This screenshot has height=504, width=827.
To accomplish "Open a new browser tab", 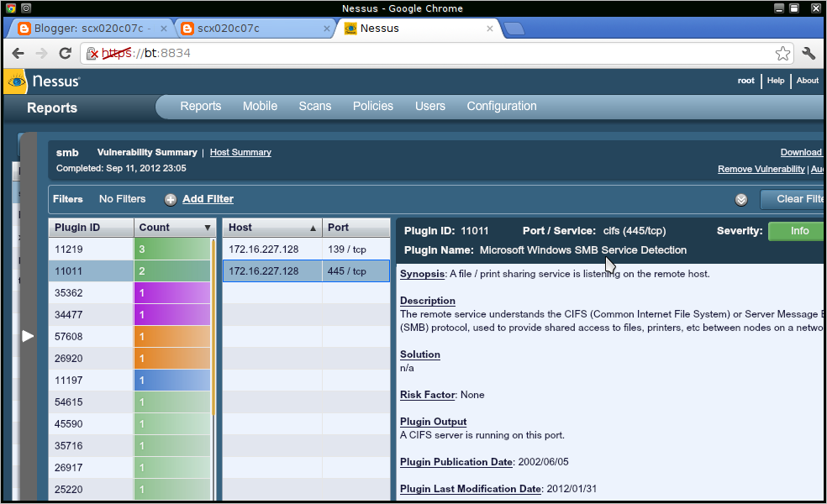I will pos(514,29).
